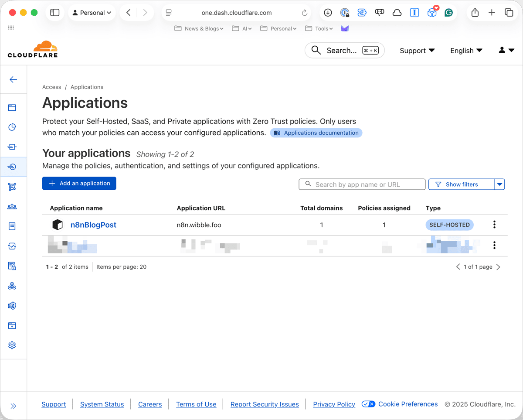
Task: Click the Grammarly extension icon in the toolbar
Action: (x=448, y=13)
